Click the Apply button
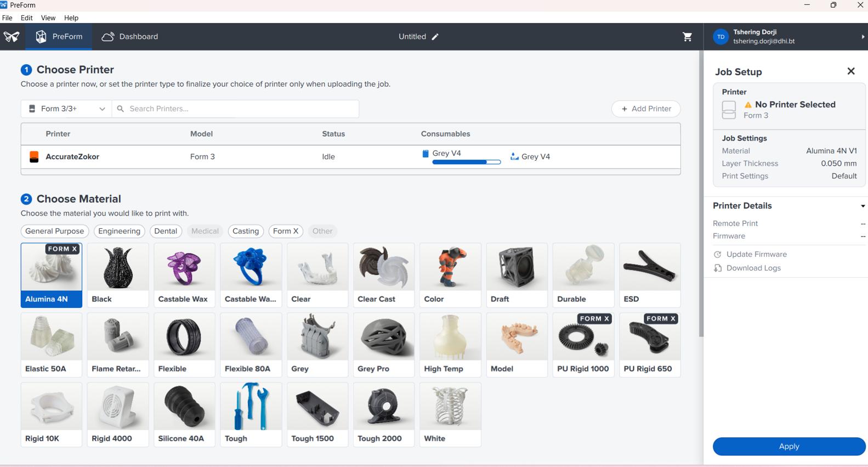 pyautogui.click(x=789, y=447)
